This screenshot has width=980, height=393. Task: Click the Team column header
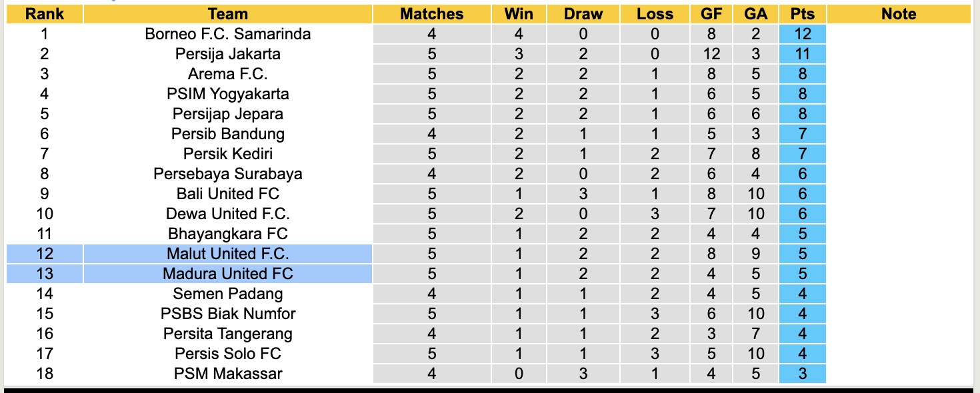tap(227, 14)
